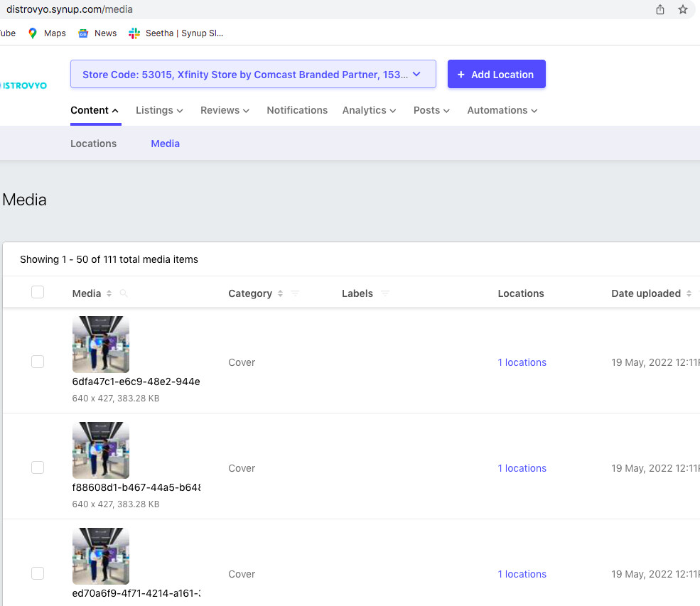Click the Media column sort icon
This screenshot has height=606, width=700.
[109, 293]
